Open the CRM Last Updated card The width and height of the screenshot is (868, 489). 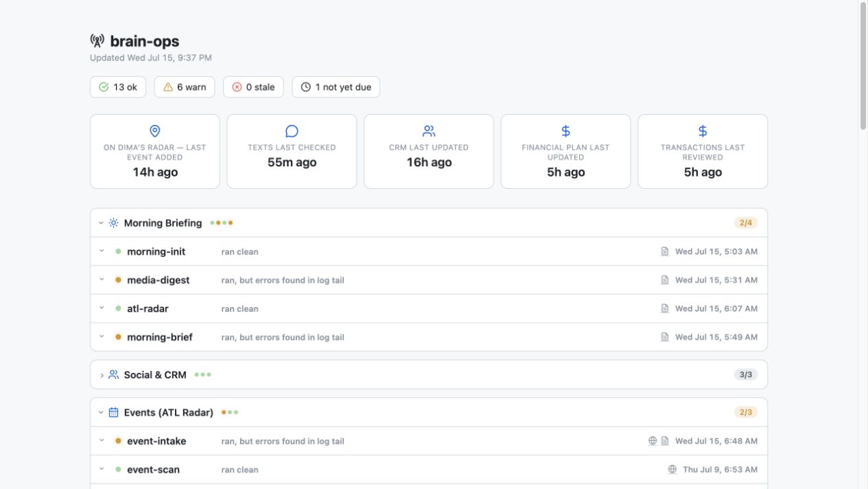click(429, 151)
